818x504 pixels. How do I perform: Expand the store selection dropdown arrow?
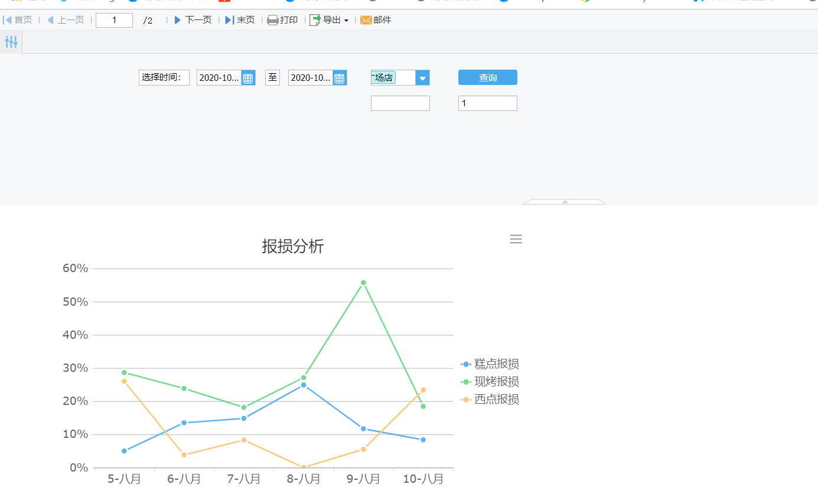(422, 78)
